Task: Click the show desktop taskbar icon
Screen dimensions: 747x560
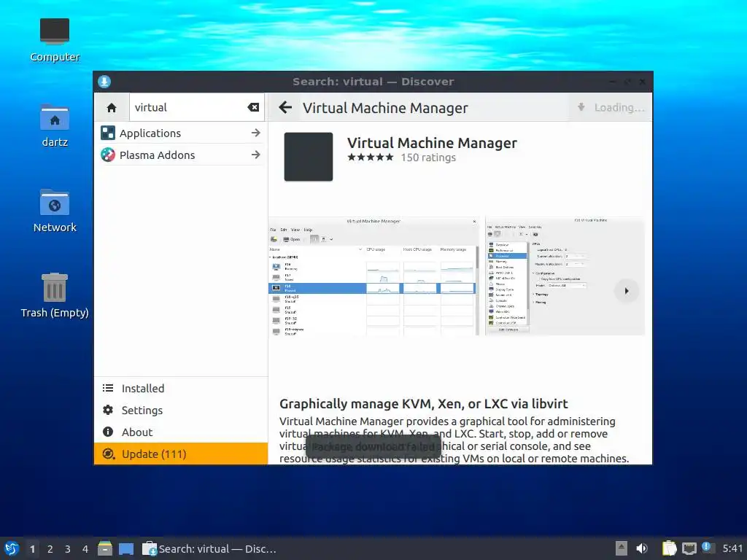Action: click(x=126, y=549)
